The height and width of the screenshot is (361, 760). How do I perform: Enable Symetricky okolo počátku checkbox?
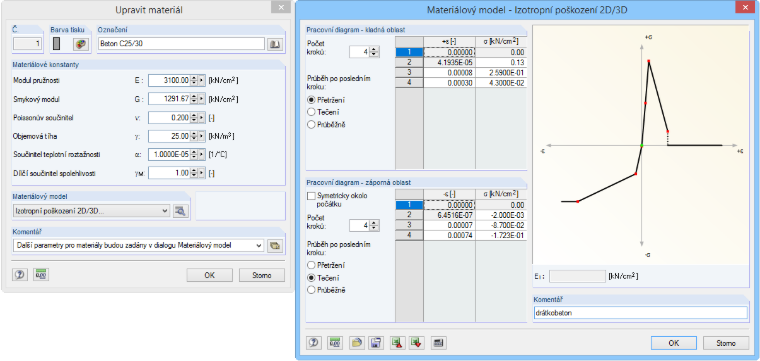(x=311, y=196)
